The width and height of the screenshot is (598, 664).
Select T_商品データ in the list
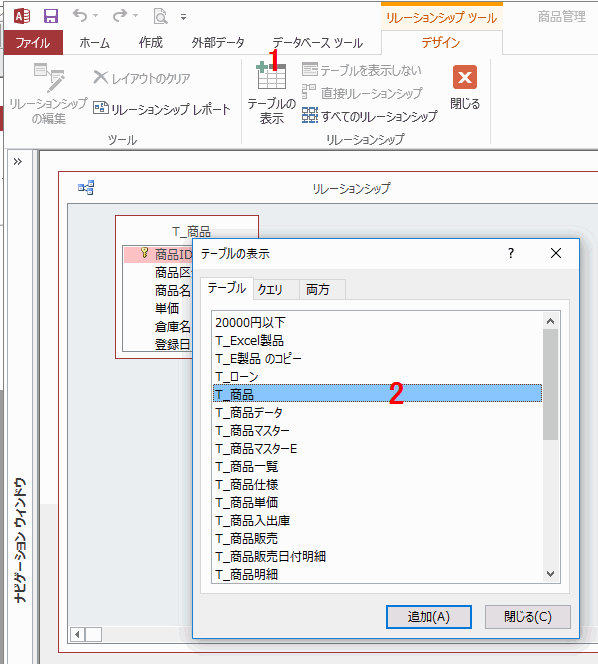pyautogui.click(x=378, y=412)
